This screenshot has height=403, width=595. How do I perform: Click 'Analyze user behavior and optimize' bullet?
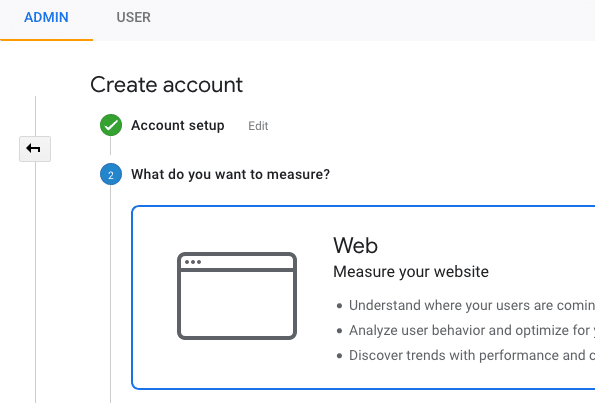pyautogui.click(x=472, y=330)
